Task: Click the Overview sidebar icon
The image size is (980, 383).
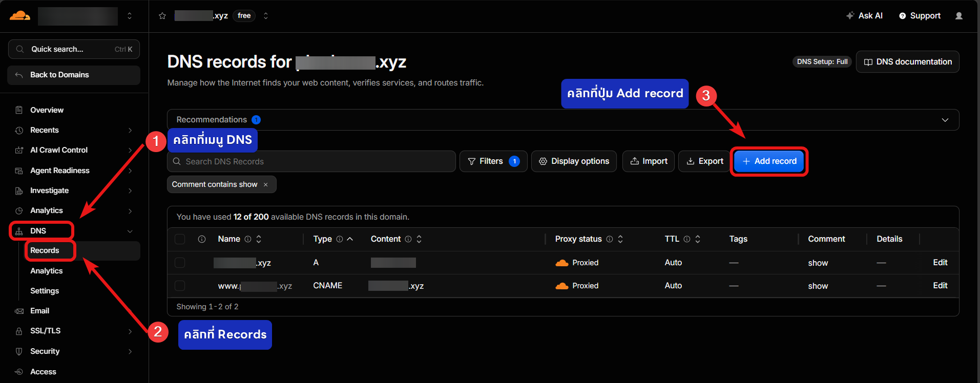Action: point(19,110)
